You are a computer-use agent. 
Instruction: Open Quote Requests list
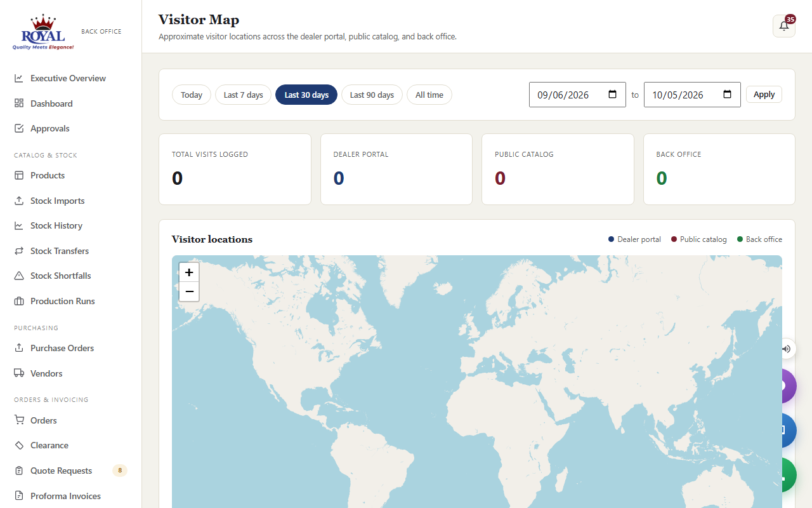[x=62, y=471]
